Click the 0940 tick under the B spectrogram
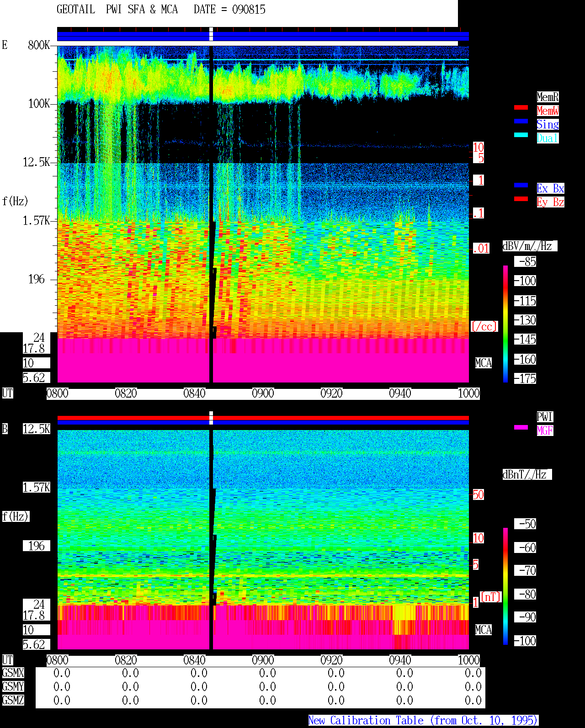585x728 pixels. (x=400, y=660)
